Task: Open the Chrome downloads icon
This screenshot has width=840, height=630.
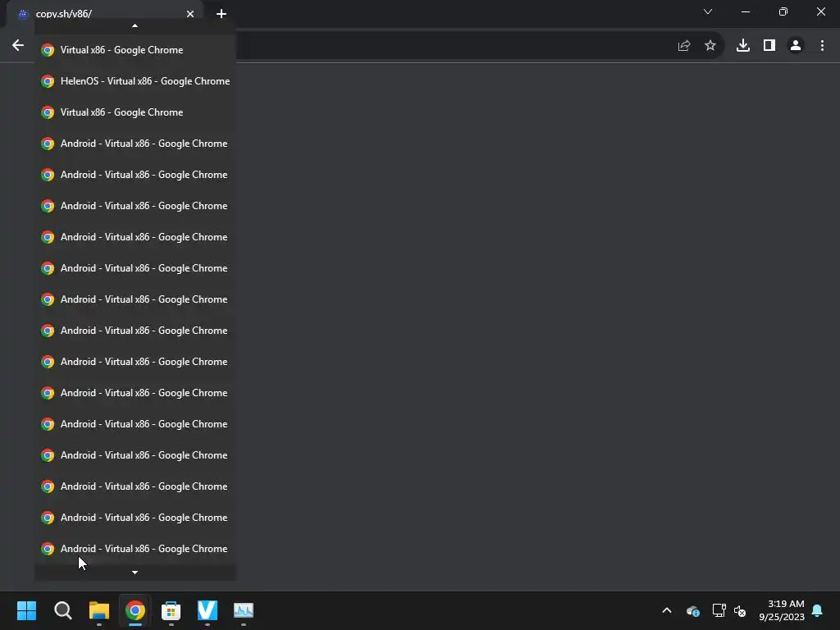Action: point(743,46)
